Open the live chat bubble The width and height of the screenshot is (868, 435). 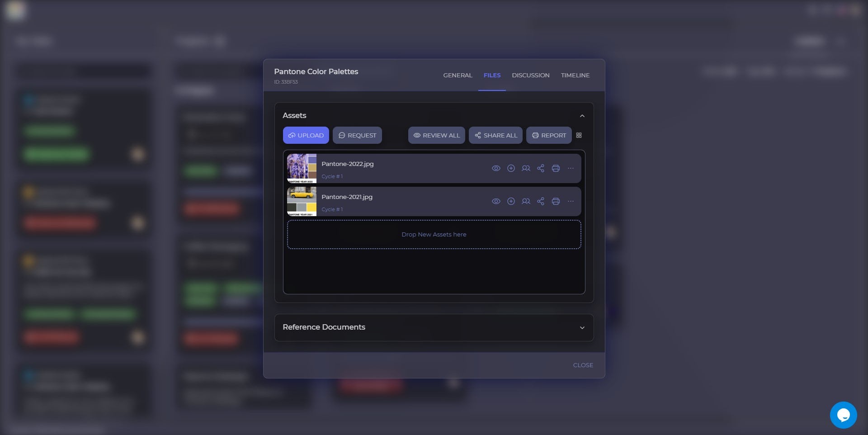point(844,415)
